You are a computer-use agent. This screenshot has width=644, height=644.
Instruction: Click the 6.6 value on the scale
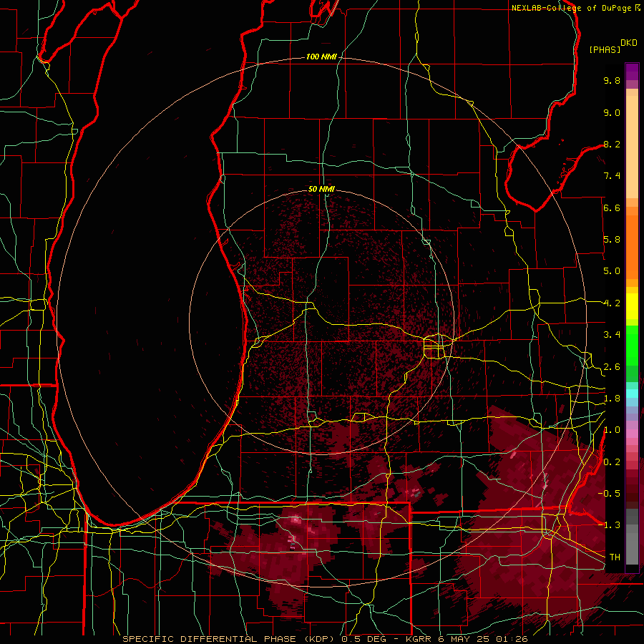click(x=612, y=208)
